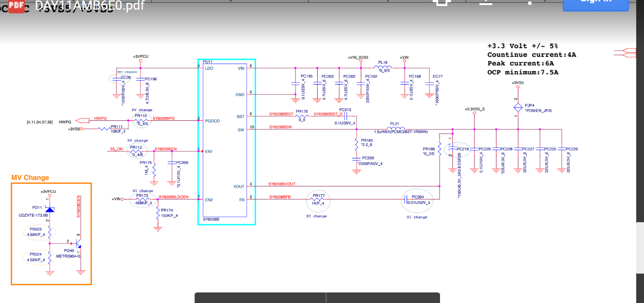The height and width of the screenshot is (303, 644).
Task: Click the PC195 capacitor label
Action: pos(307,76)
